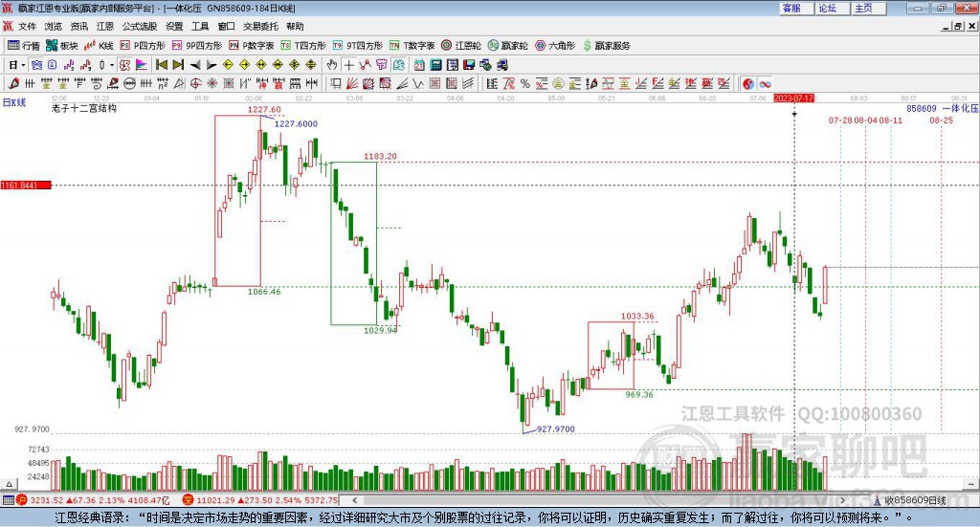Click the 1161.8441 red price label
The image size is (980, 527).
(x=26, y=186)
